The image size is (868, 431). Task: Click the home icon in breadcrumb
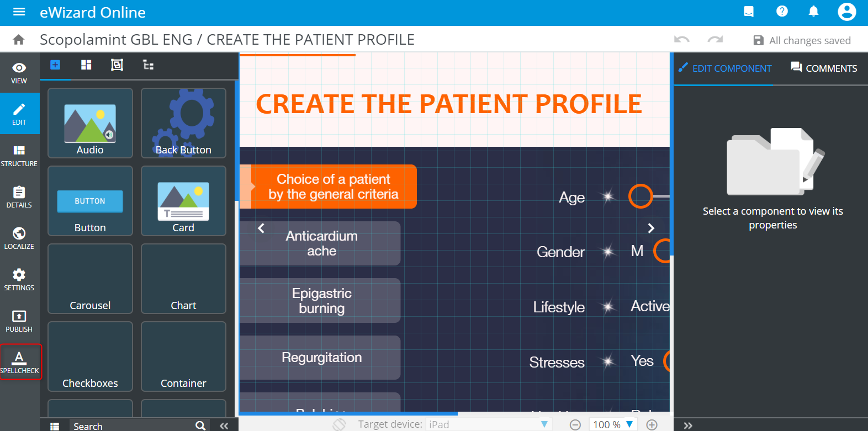[x=19, y=40]
